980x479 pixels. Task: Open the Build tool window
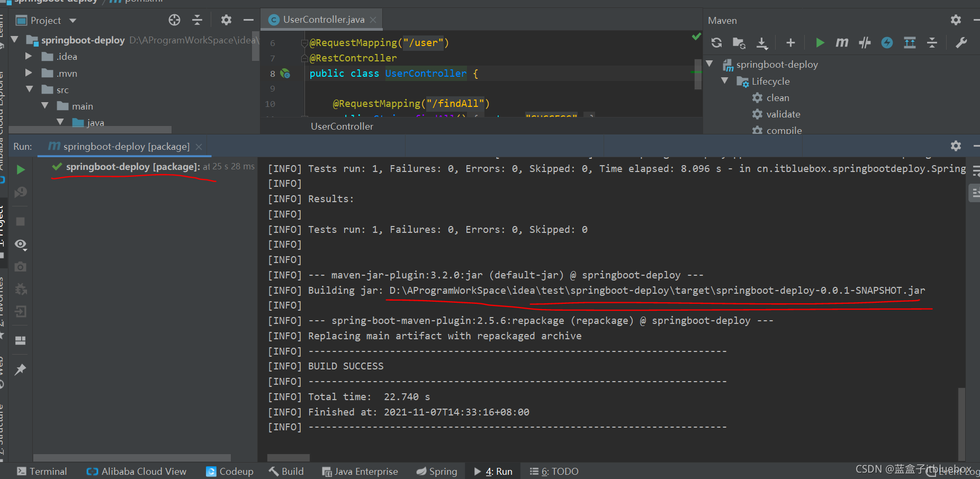286,471
